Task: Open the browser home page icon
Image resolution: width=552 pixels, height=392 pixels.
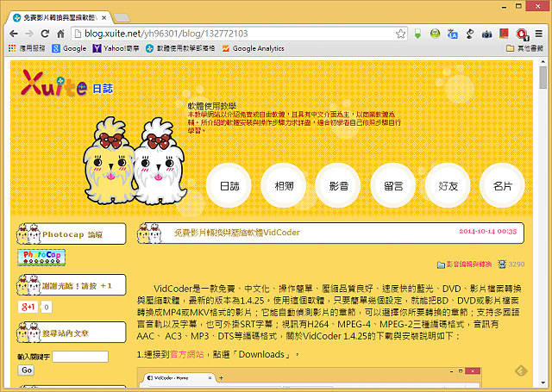Action: coord(60,34)
